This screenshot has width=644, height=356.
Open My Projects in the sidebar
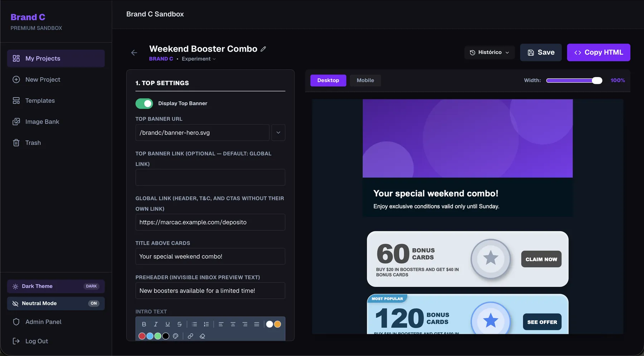point(56,58)
